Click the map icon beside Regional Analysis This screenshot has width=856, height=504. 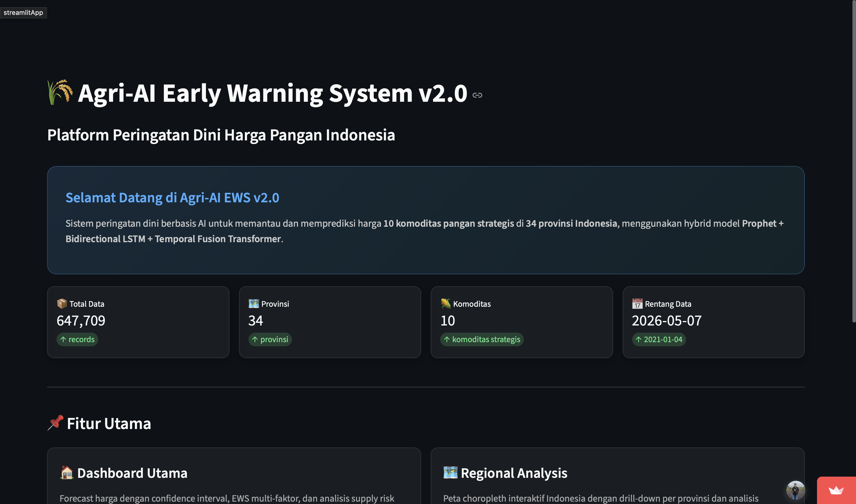tap(450, 473)
